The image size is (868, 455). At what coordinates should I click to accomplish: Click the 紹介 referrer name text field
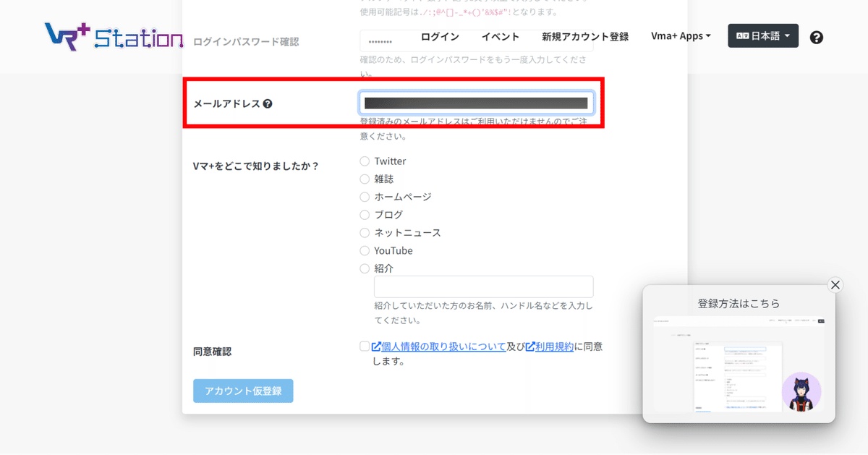coord(484,286)
